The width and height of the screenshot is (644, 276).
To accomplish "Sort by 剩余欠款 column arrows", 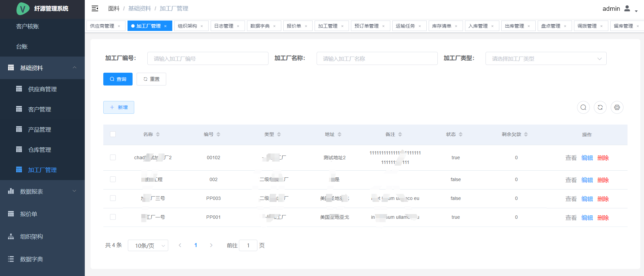I will [526, 134].
